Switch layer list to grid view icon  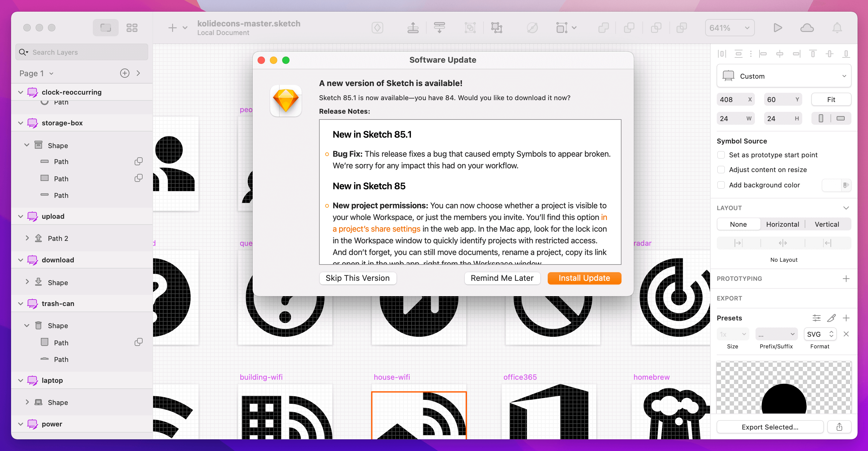tap(132, 28)
